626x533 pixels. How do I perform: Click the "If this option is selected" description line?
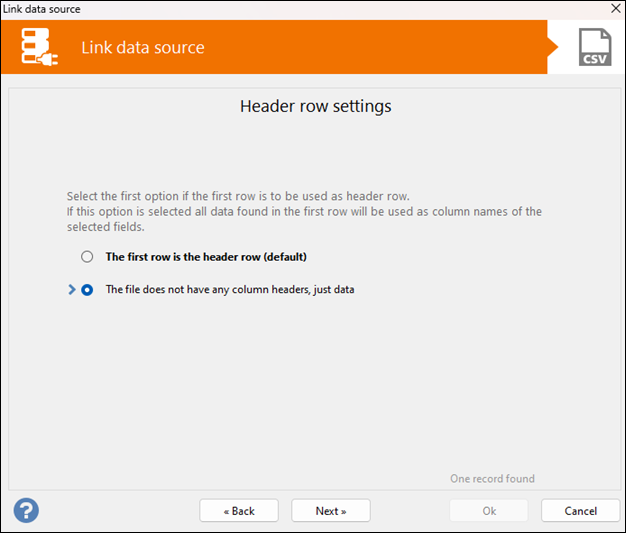click(x=304, y=212)
